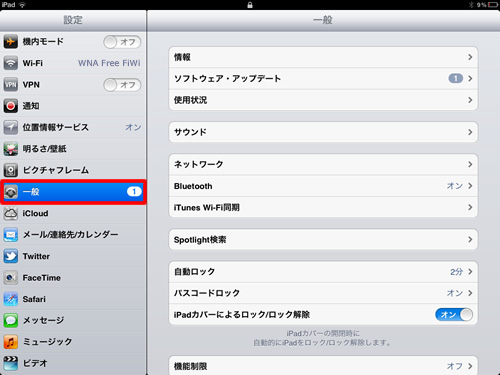Image resolution: width=500 pixels, height=375 pixels.
Task: Tap the Twitter bird icon
Action: (x=11, y=256)
